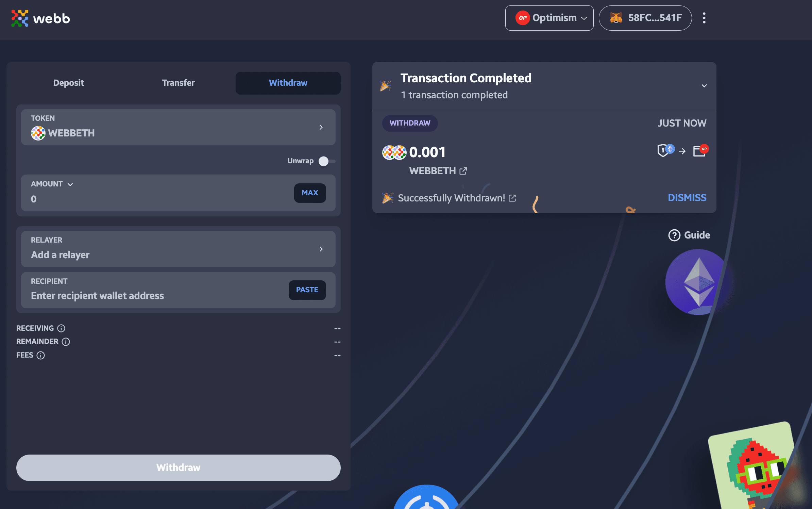
Task: Click the PASTE recipient button
Action: (307, 290)
